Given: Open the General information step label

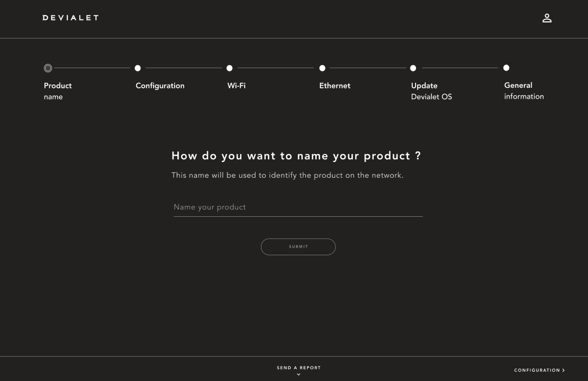Looking at the screenshot, I should coord(523,91).
